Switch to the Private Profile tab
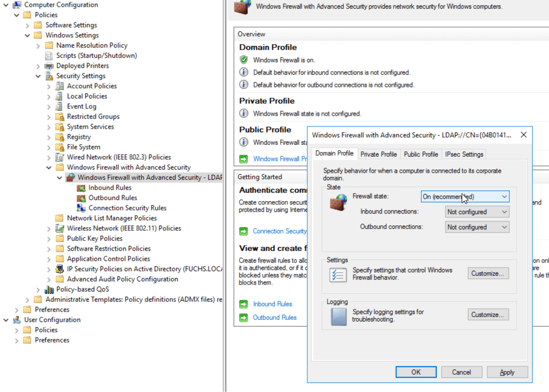549x392 pixels. 379,154
